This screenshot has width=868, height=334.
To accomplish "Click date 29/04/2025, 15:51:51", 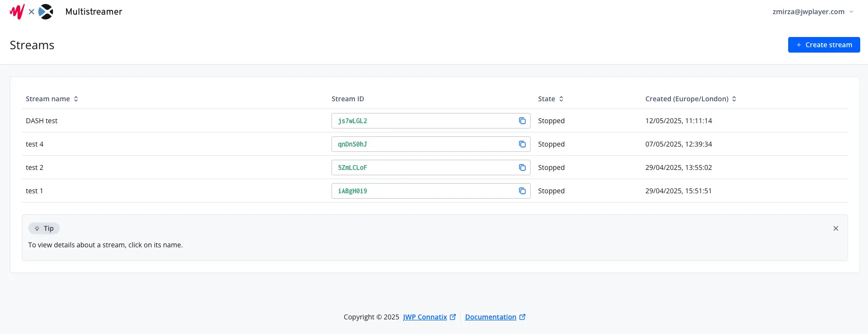I will pyautogui.click(x=679, y=191).
